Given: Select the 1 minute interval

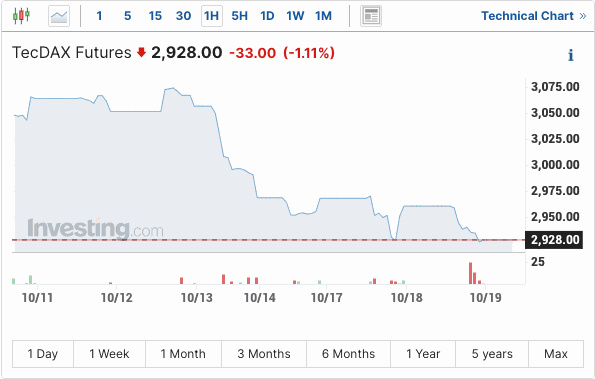Looking at the screenshot, I should (x=99, y=16).
